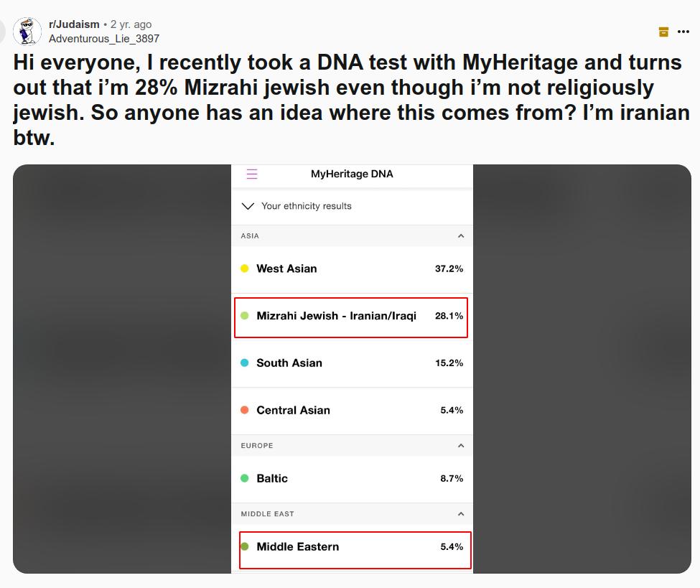Click the light green Mizrahi Jewish dot
Image resolution: width=700 pixels, height=588 pixels.
point(244,316)
